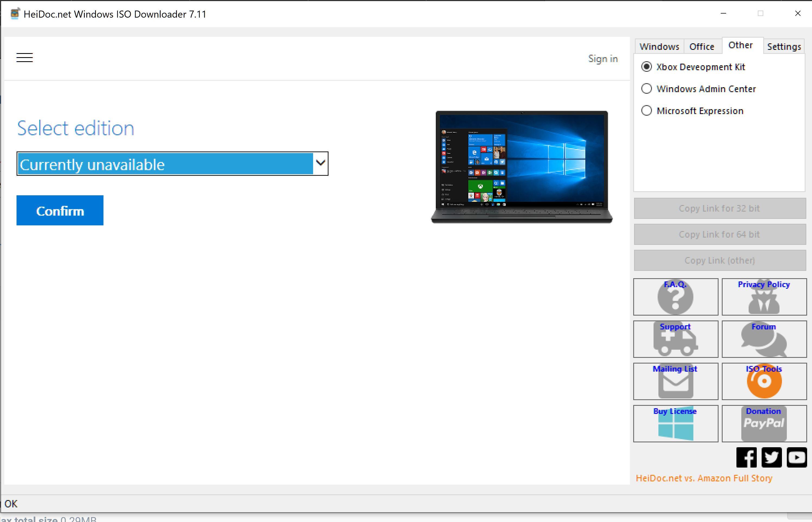Open the hamburger menu
Viewport: 812px width, 522px height.
(x=25, y=58)
